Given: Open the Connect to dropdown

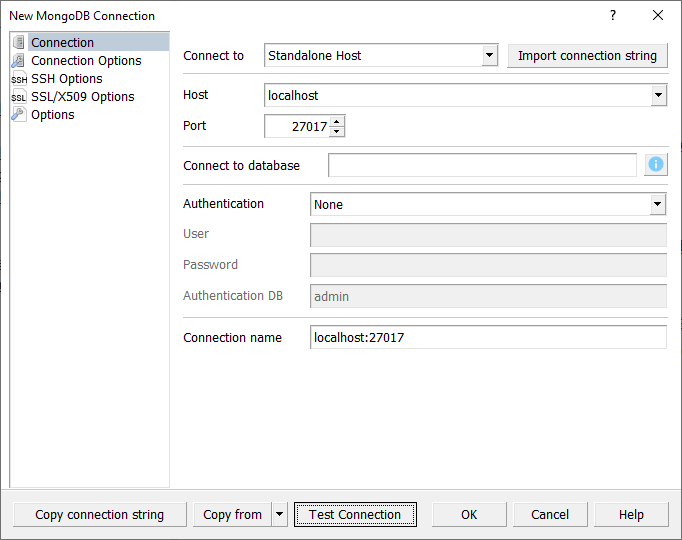Looking at the screenshot, I should pyautogui.click(x=489, y=56).
